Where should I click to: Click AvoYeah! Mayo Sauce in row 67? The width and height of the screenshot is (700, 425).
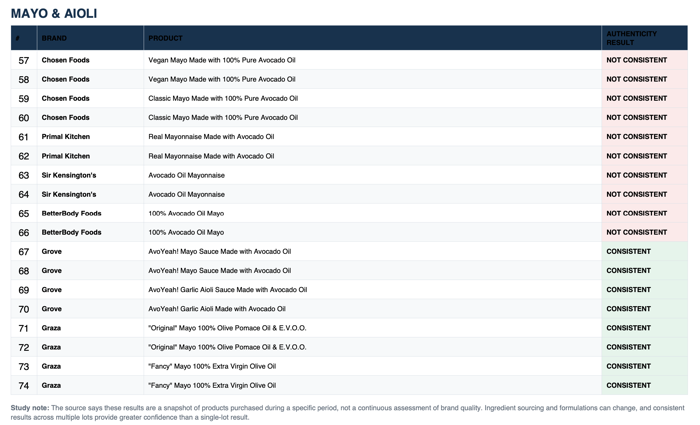click(220, 251)
